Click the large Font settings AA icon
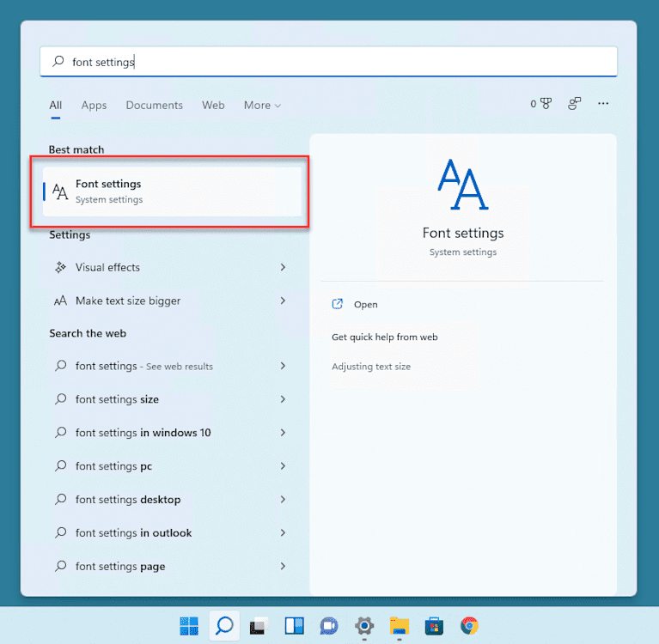The height and width of the screenshot is (644, 659). coord(463,184)
